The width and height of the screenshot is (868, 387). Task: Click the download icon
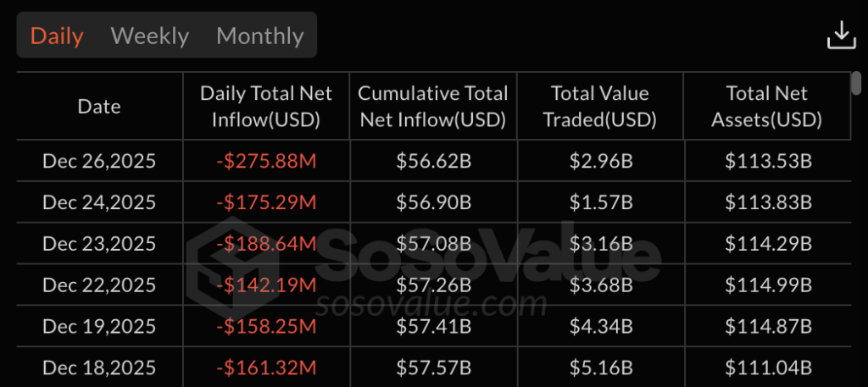coord(841,36)
